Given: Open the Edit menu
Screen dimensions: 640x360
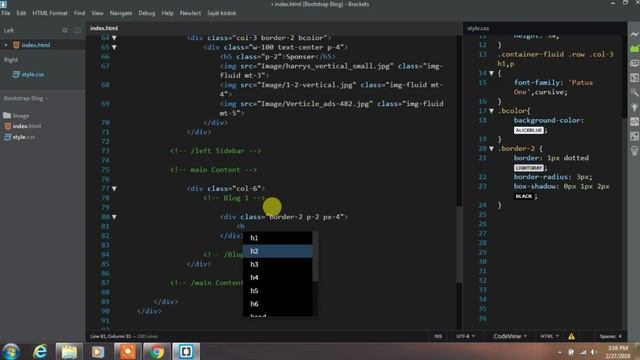Looking at the screenshot, I should [x=21, y=13].
